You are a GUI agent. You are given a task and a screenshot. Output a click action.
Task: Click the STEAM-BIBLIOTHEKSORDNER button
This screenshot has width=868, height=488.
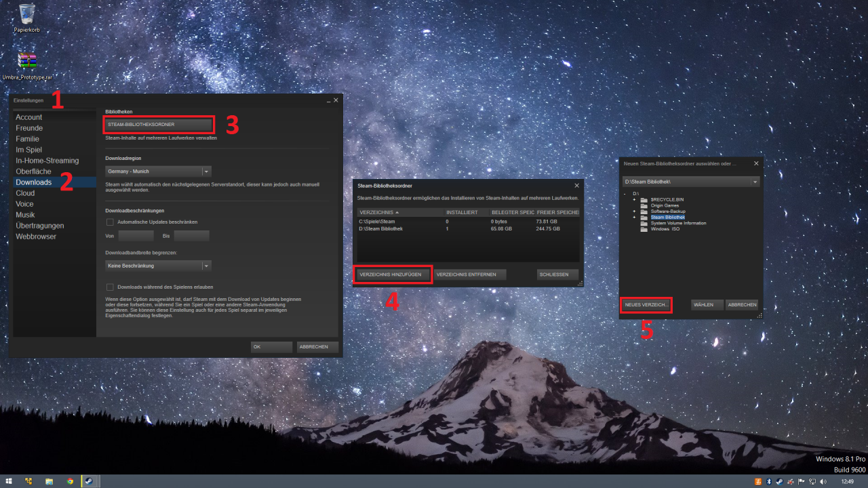(159, 125)
